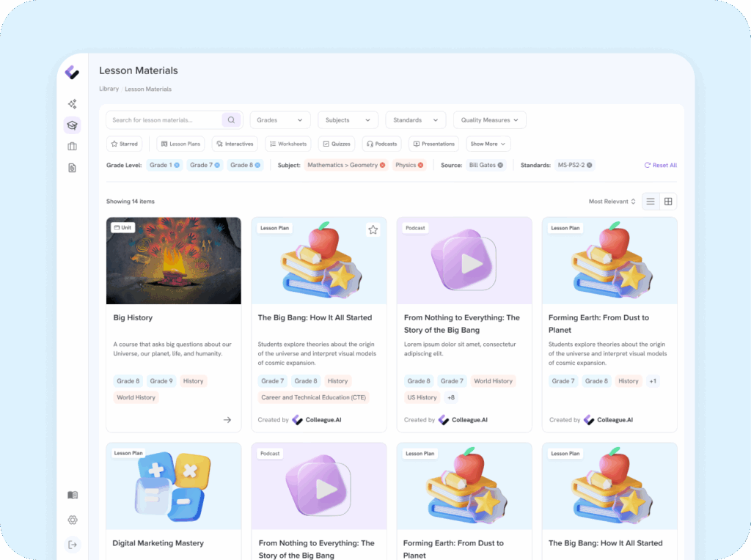Toggle the Starred filter

click(123, 144)
